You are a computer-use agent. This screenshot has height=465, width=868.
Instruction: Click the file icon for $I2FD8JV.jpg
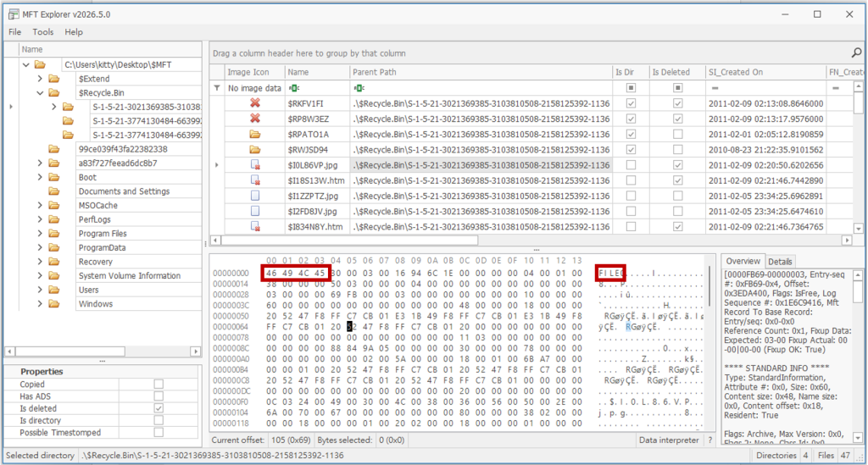[255, 211]
